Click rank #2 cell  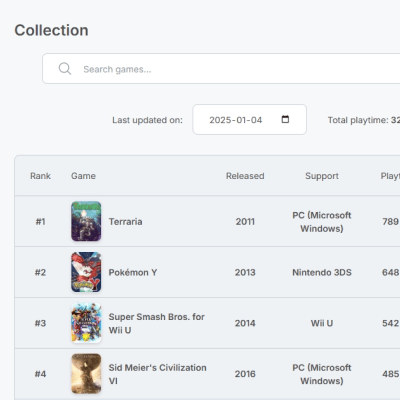(x=40, y=272)
